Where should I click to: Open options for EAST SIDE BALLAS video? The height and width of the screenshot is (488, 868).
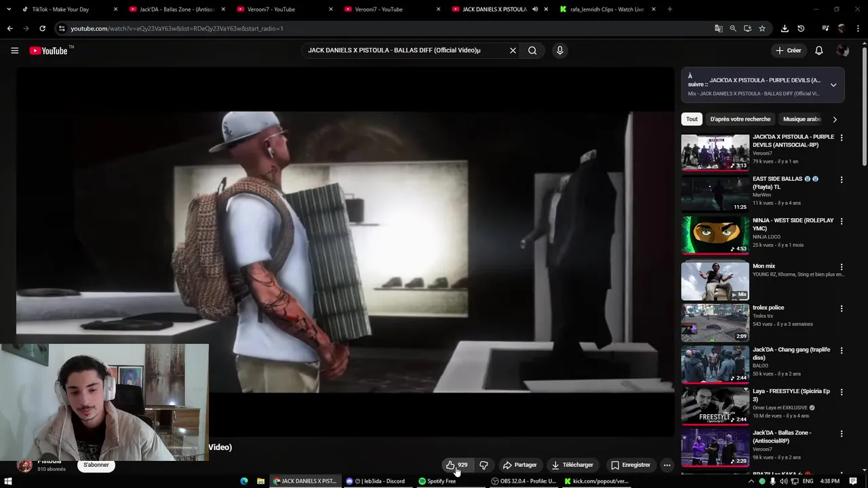842,180
